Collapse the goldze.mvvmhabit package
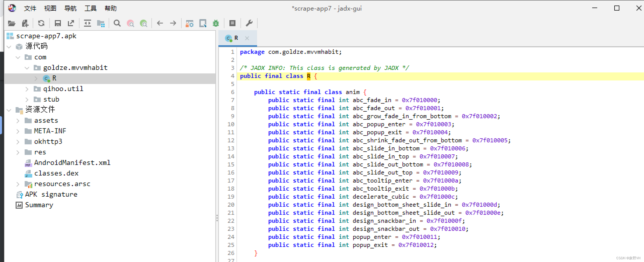This screenshot has width=644, height=262. pyautogui.click(x=27, y=68)
